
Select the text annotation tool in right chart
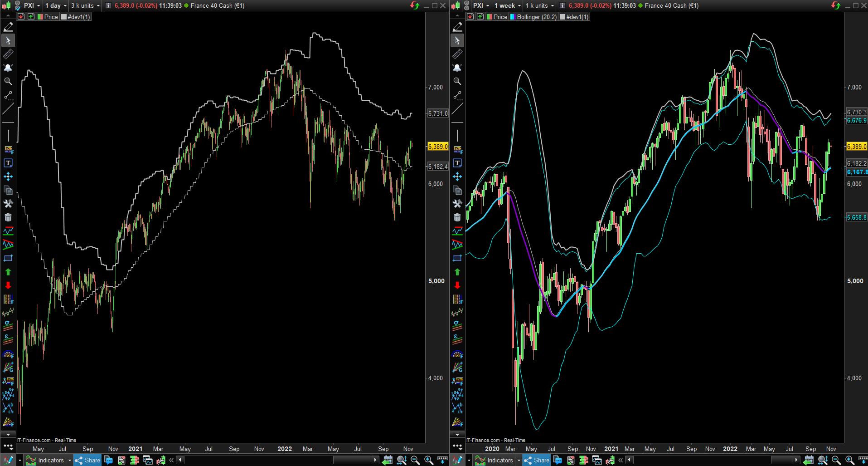click(457, 163)
